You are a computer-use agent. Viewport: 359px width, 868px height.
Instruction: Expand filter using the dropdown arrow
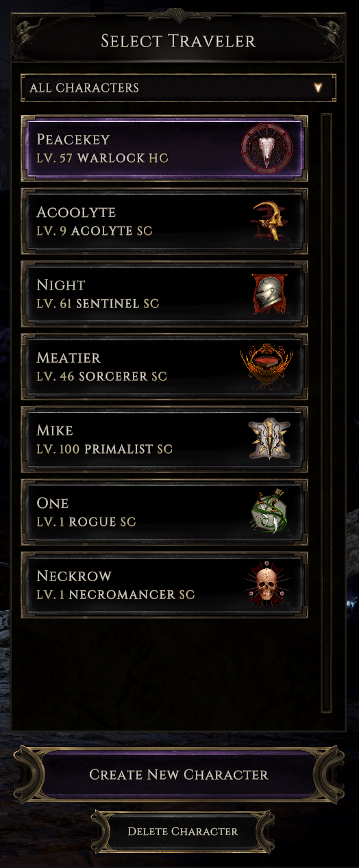[317, 88]
